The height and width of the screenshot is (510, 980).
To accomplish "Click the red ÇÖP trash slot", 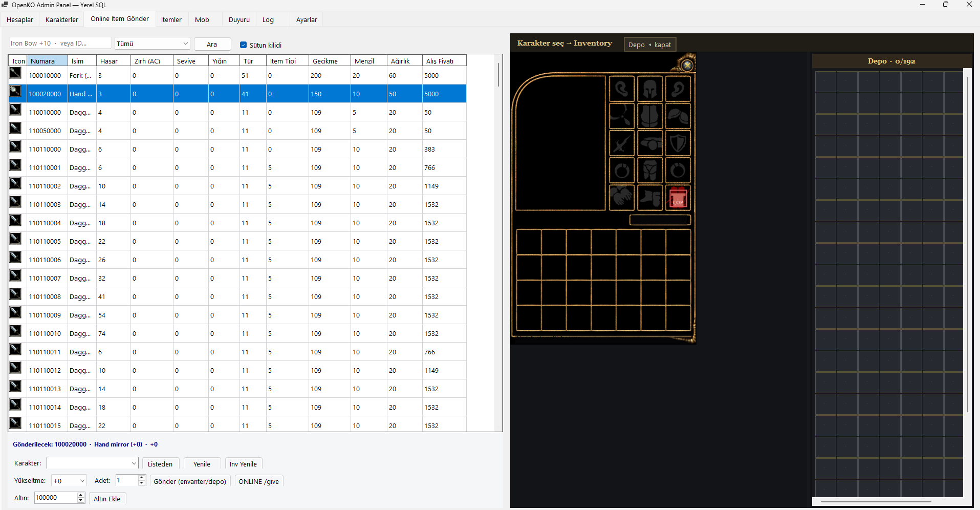I will pos(678,198).
